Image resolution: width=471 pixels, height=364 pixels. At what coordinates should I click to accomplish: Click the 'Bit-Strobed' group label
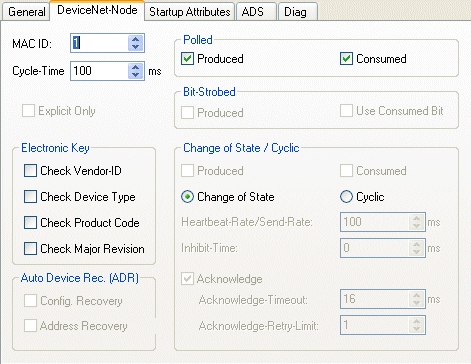[209, 92]
